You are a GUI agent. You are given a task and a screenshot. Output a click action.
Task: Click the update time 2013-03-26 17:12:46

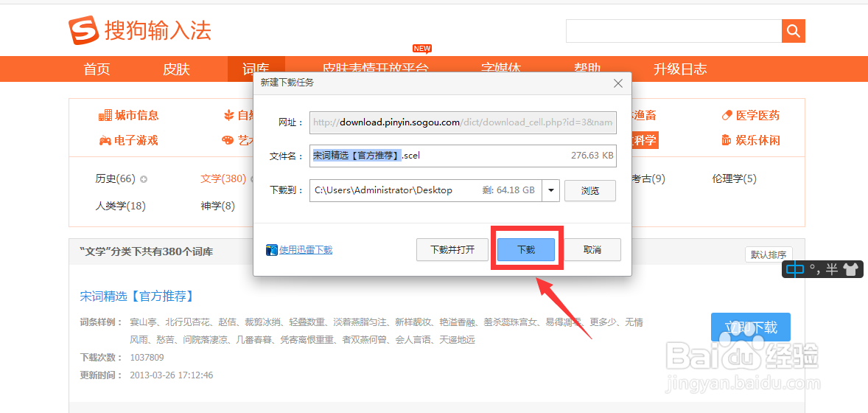pos(171,375)
